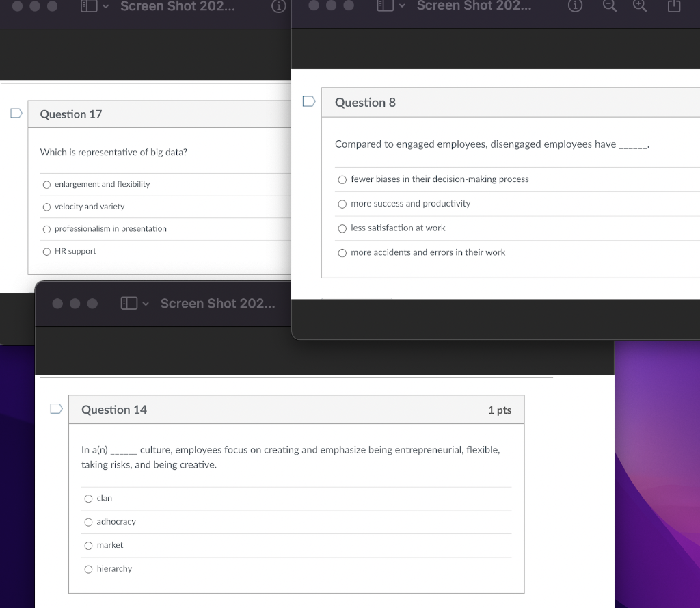Image resolution: width=700 pixels, height=608 pixels.
Task: Click the 'Compared to engaged employees' question text
Action: click(492, 144)
